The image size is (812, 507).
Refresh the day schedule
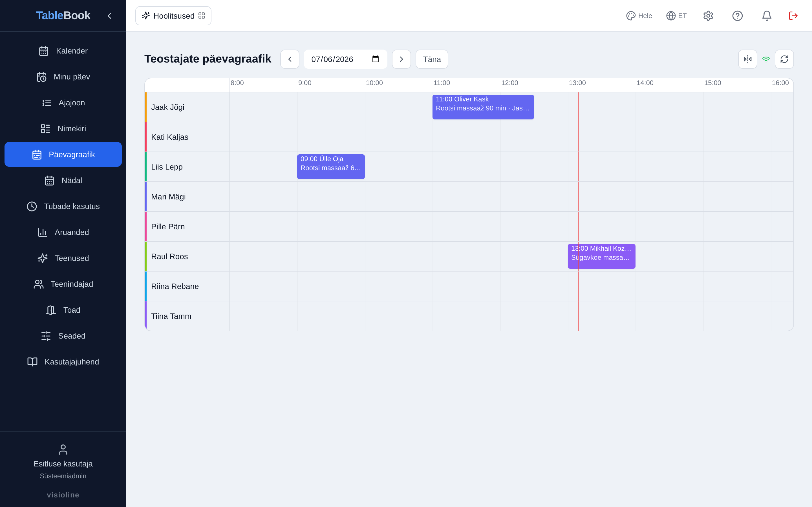784,59
